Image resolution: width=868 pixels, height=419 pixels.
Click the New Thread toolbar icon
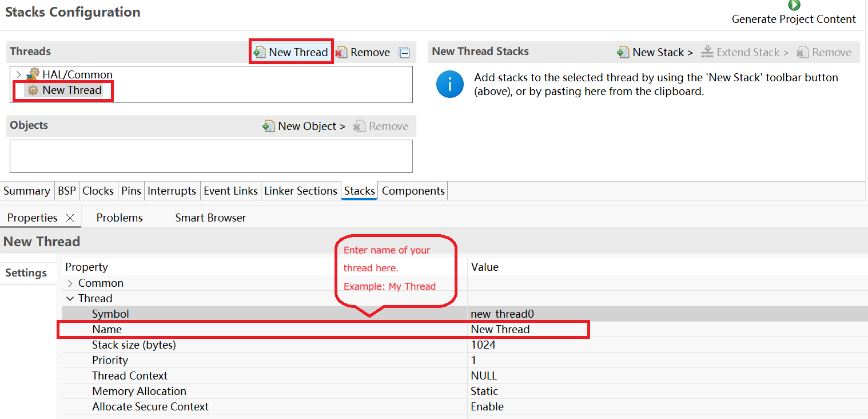click(260, 52)
